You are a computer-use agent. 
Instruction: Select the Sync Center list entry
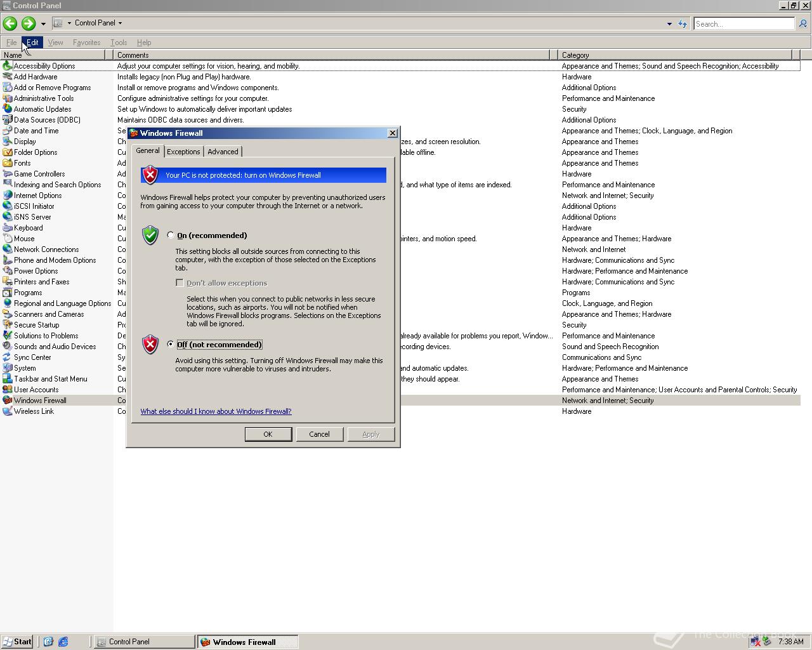point(32,357)
